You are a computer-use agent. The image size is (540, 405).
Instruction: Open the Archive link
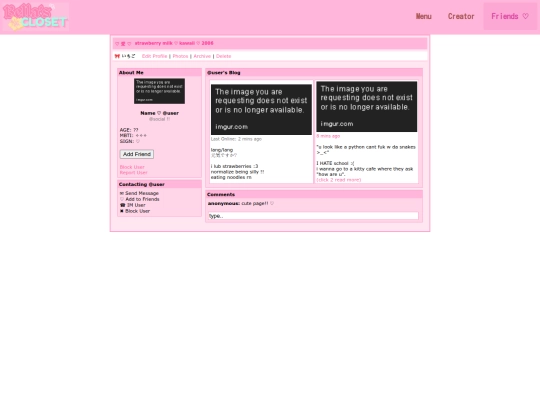[x=202, y=56]
